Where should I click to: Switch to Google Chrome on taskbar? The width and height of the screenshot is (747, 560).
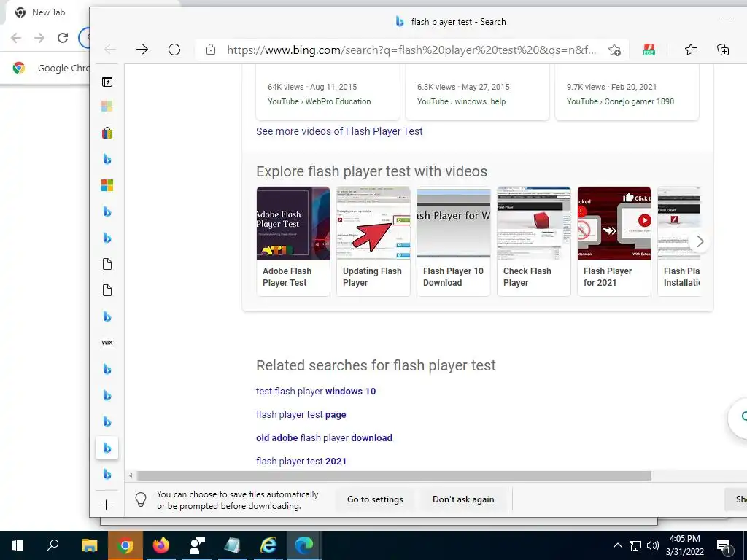(125, 545)
